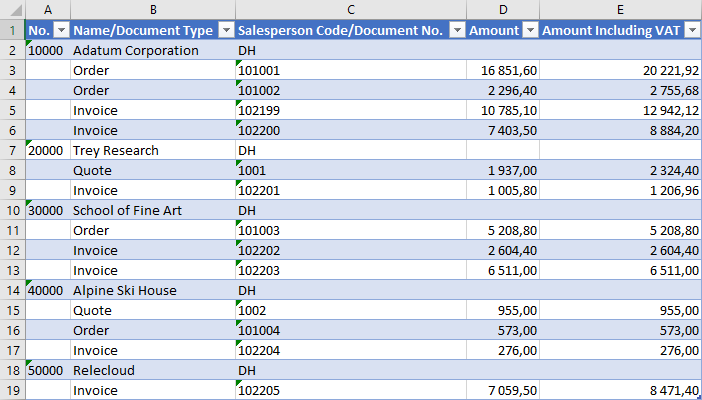
Task: Click the Adatum Corporation cell
Action: point(153,51)
